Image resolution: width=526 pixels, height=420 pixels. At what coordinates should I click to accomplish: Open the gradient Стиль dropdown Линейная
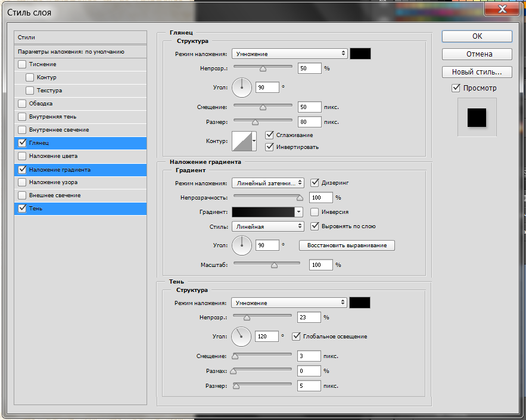pos(268,226)
